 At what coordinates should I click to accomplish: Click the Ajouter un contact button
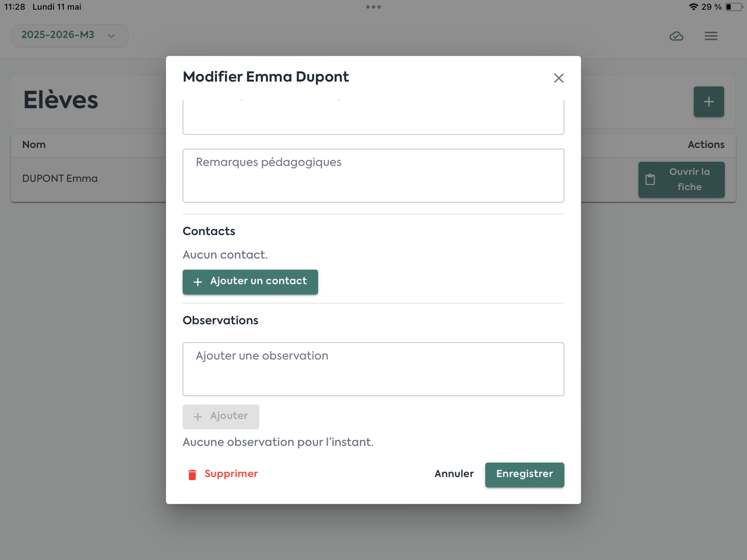click(250, 282)
